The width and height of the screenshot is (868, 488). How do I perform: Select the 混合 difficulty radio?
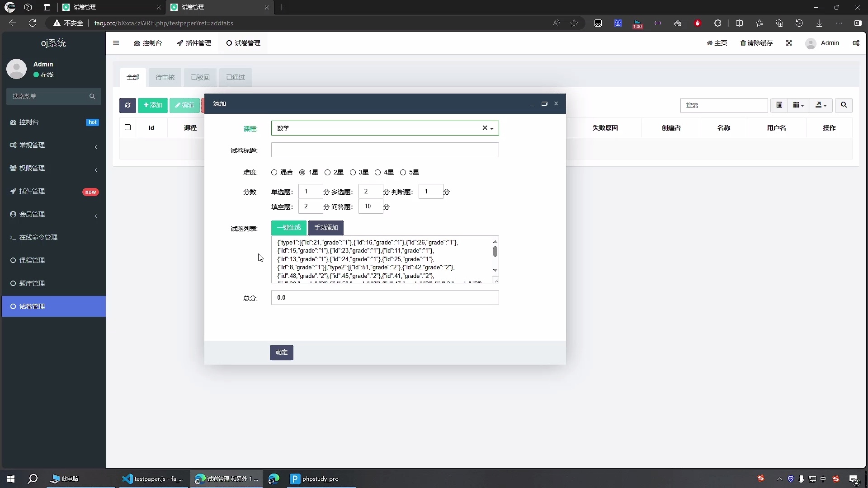[x=274, y=173]
